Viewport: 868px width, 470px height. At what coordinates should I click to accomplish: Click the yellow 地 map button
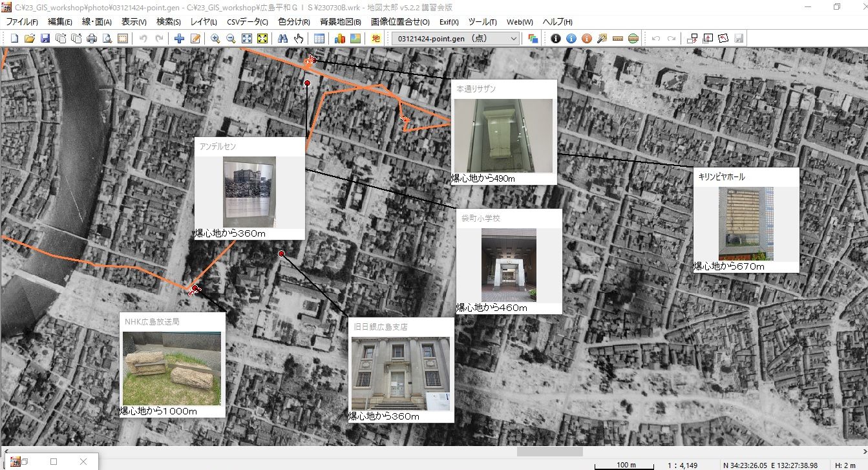[x=376, y=39]
